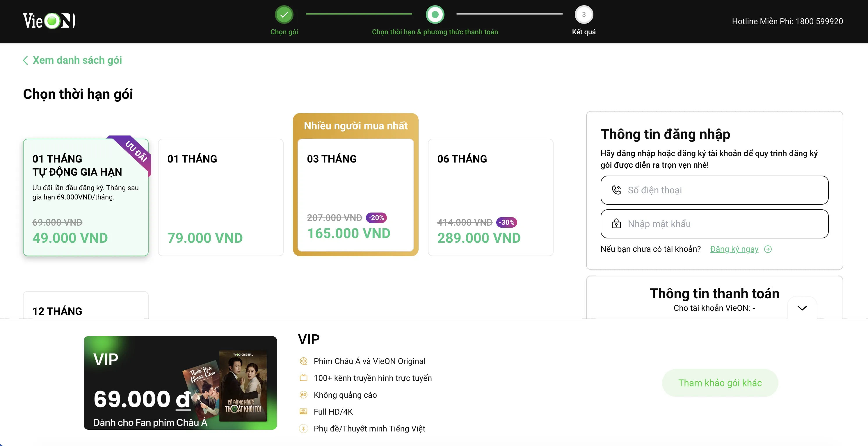The height and width of the screenshot is (446, 868).
Task: Click the phone icon in the phone number field
Action: click(616, 190)
